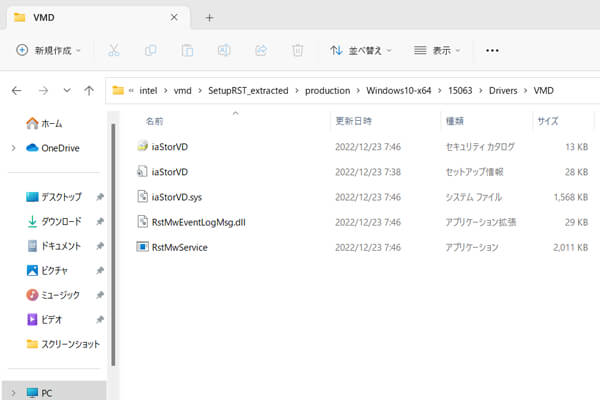Image resolution: width=600 pixels, height=400 pixels.
Task: Go back with the left arrow
Action: [x=16, y=91]
